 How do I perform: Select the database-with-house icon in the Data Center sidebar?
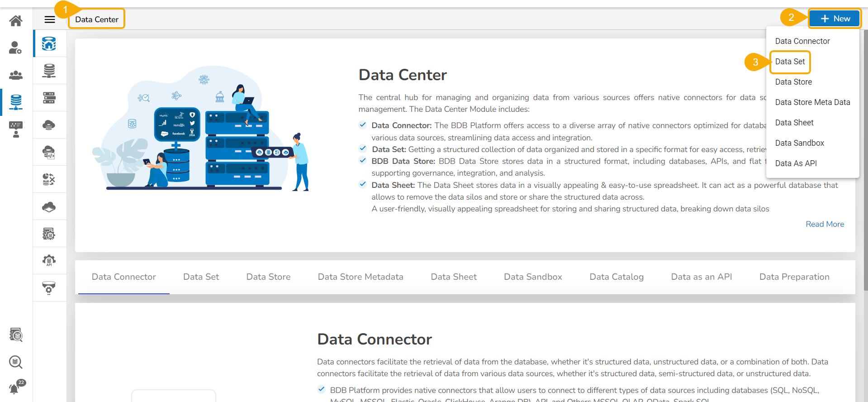pos(49,43)
